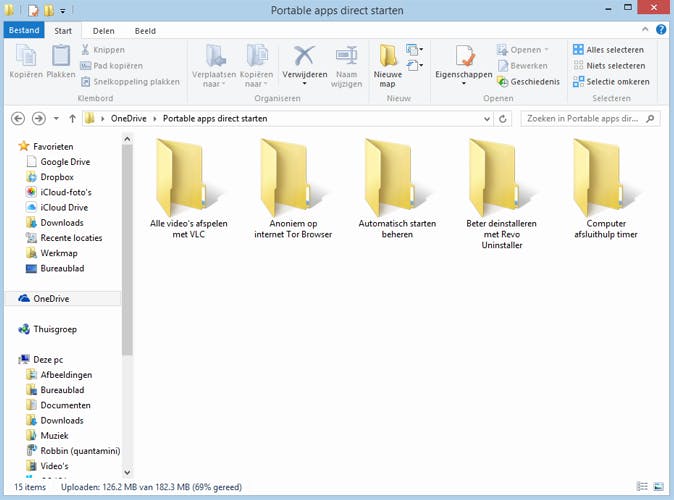The image size is (674, 500).
Task: Open Downloads under Favorieten
Action: pyautogui.click(x=62, y=223)
